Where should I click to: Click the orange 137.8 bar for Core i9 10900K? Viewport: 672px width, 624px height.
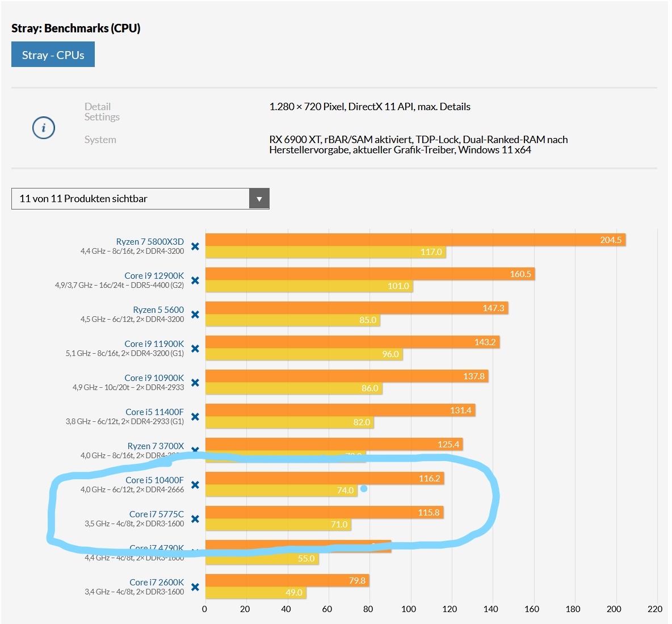coord(347,376)
